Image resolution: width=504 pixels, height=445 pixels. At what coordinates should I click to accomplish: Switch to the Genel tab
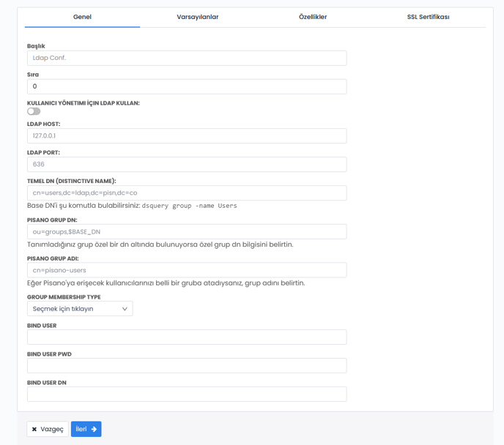pos(82,17)
